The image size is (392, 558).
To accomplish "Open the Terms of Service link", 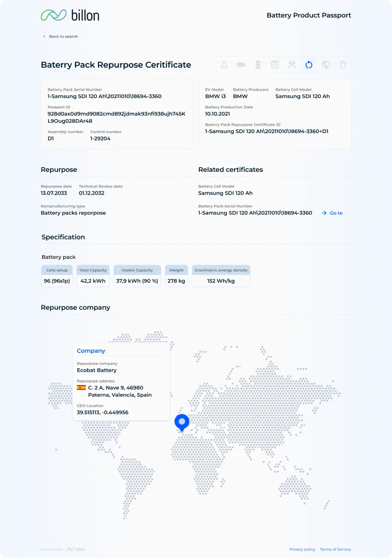I will [x=336, y=550].
